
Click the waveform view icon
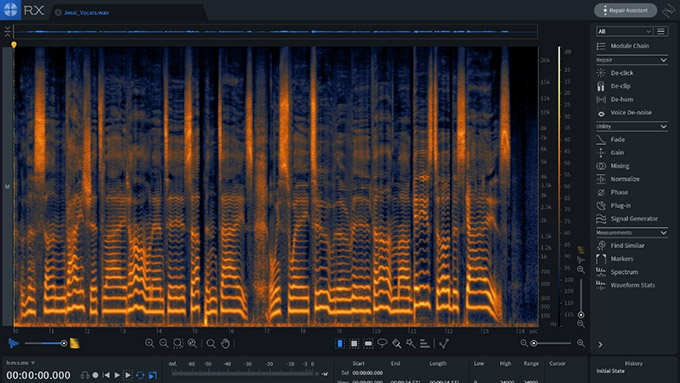[x=13, y=344]
